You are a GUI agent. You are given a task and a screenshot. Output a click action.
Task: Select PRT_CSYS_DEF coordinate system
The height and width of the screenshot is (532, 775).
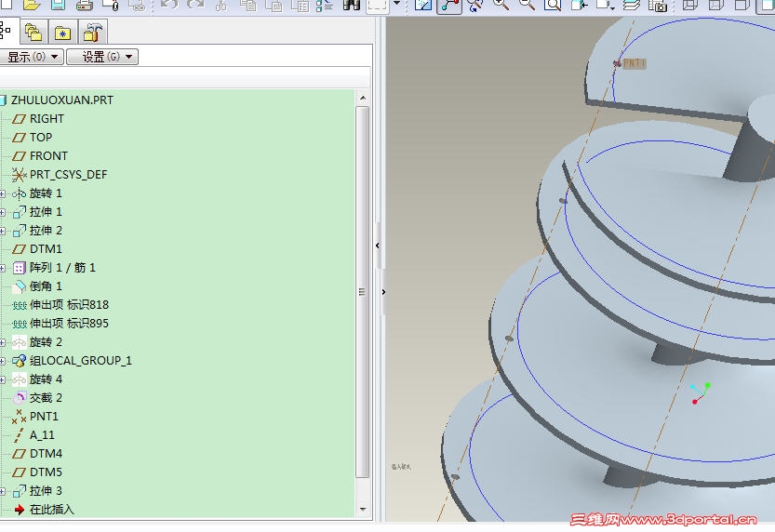pos(68,175)
